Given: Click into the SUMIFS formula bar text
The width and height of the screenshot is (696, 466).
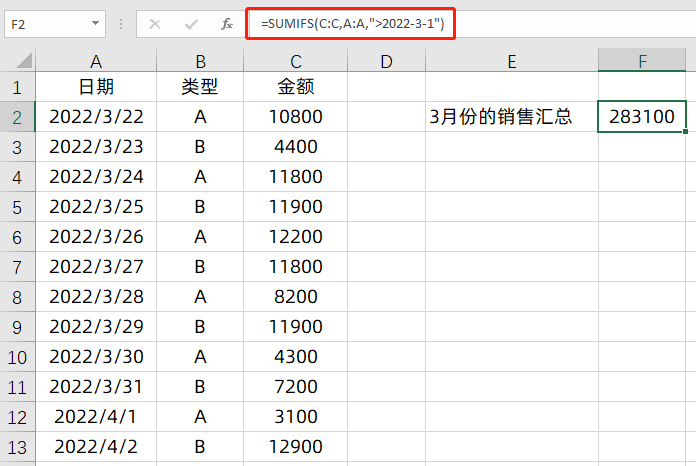Looking at the screenshot, I should (352, 23).
